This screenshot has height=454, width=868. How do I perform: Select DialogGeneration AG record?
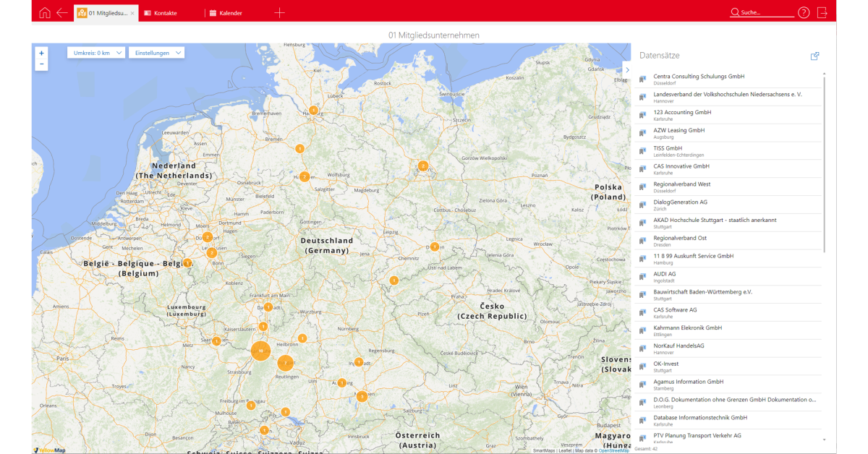[x=728, y=205]
